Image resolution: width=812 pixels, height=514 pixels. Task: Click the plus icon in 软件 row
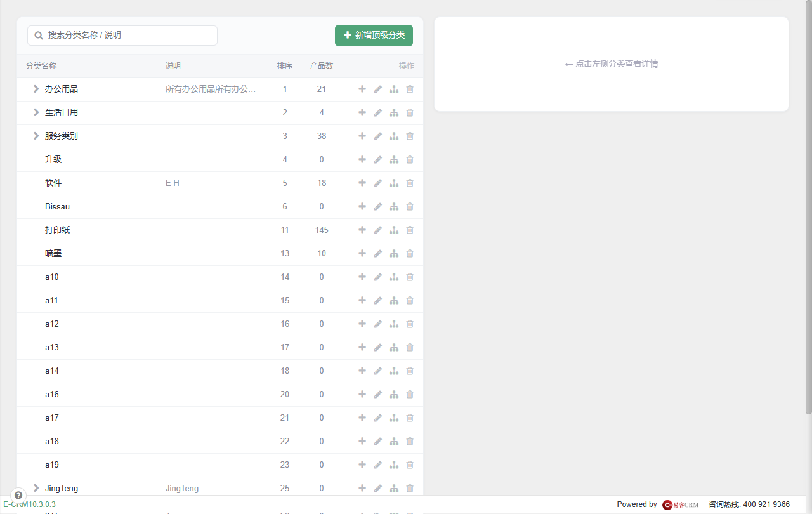pyautogui.click(x=362, y=183)
